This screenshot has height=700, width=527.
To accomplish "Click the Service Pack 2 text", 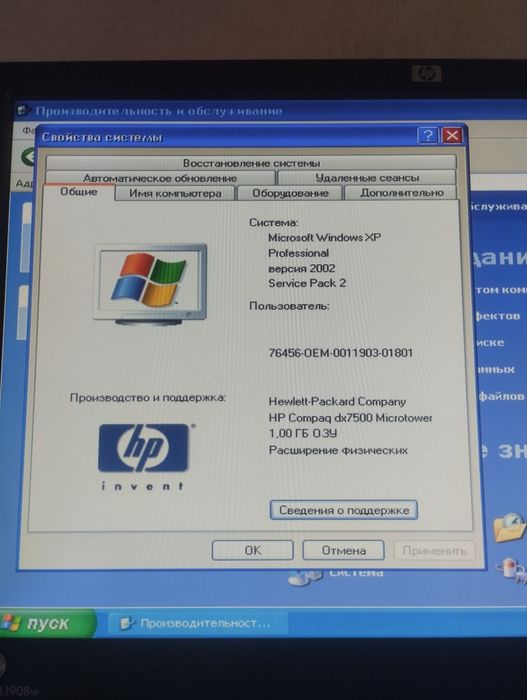I will pos(307,283).
